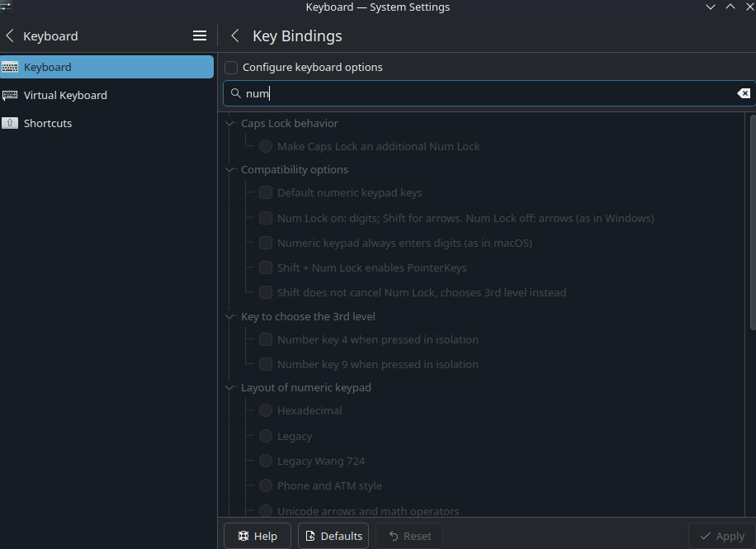Screen dimensions: 756x549
Task: Click the window keep-above chevron in title bar
Action: coord(730,7)
